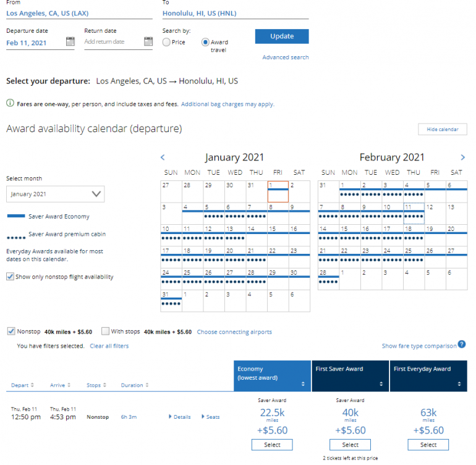Viewport: 476px width, 465px height.
Task: Open the Advanced search link
Action: (x=285, y=57)
